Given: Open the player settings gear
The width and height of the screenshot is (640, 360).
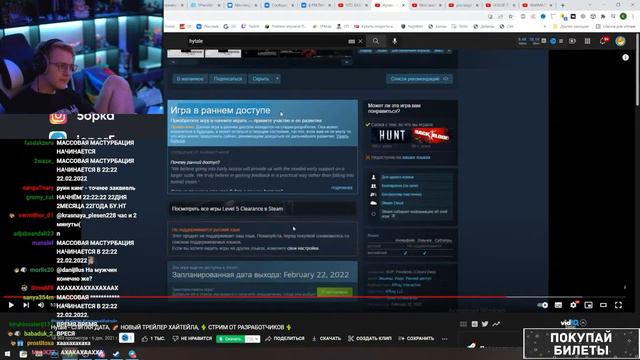Looking at the screenshot, I should [573, 305].
